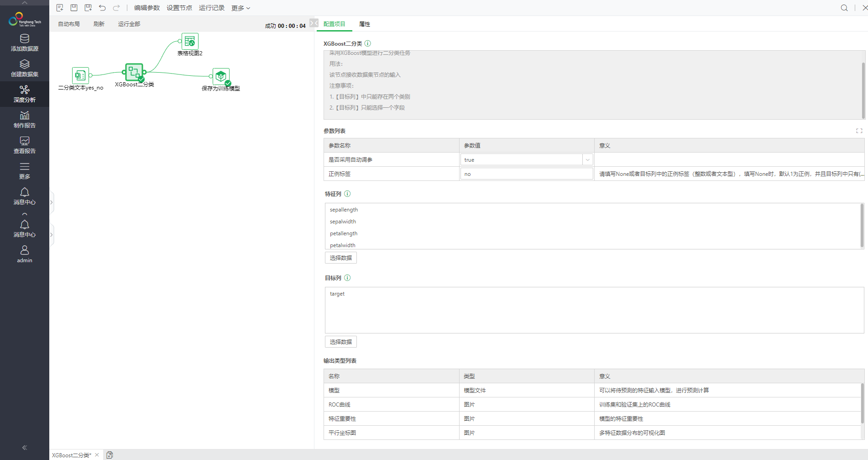Switch to the 配置项目 tab

tap(334, 24)
